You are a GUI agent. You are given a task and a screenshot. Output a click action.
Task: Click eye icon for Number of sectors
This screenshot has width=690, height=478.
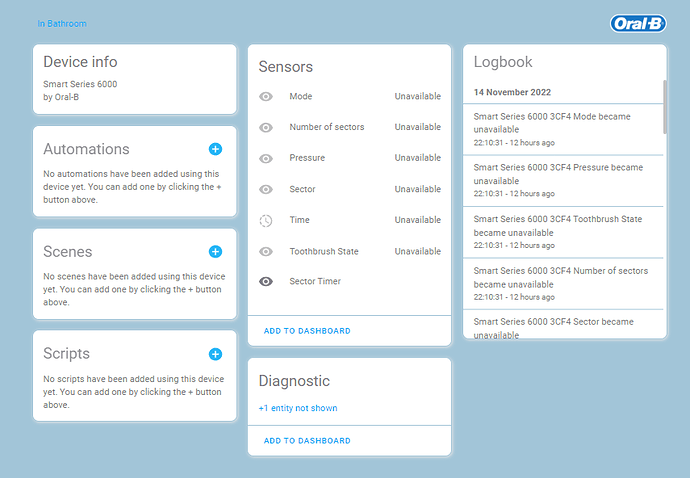click(x=266, y=128)
